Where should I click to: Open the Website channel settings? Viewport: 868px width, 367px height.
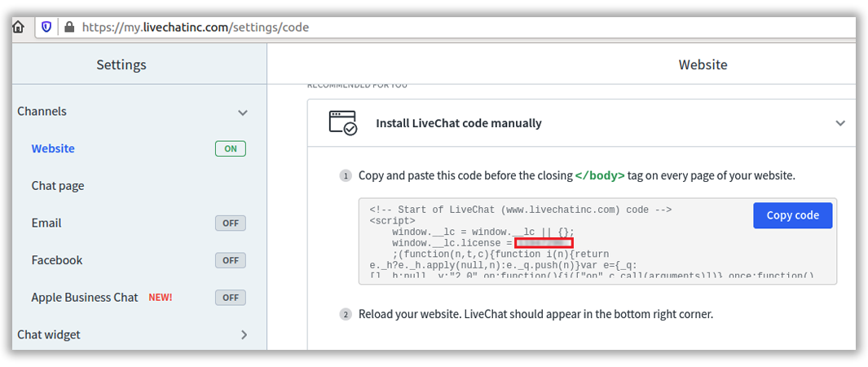(x=53, y=148)
